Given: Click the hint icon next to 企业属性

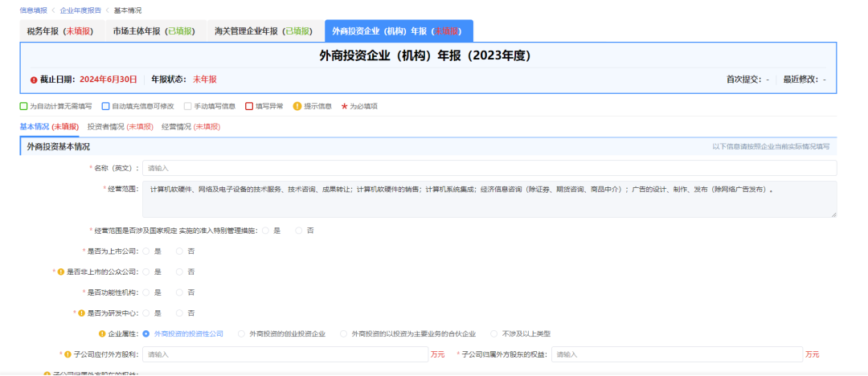Looking at the screenshot, I should 102,334.
